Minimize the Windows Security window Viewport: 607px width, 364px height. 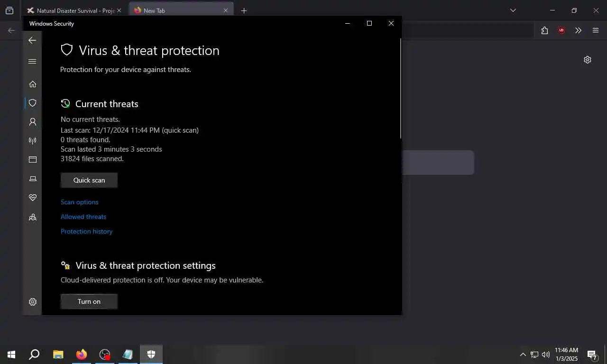click(348, 23)
